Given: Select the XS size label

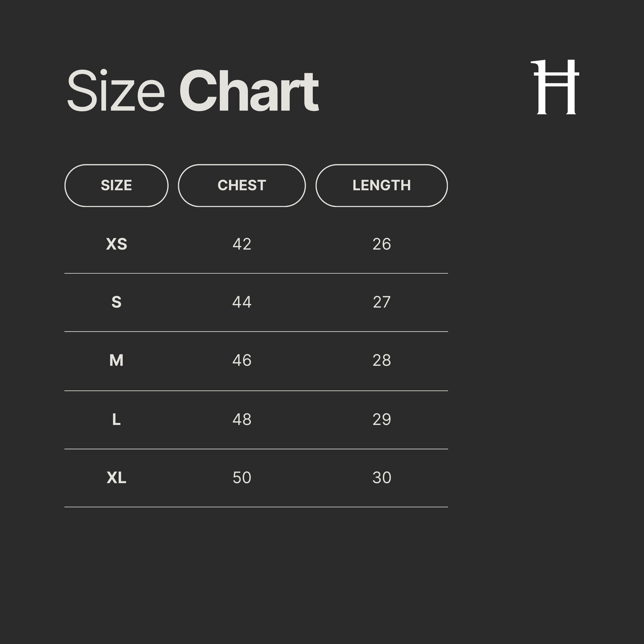Looking at the screenshot, I should pos(116,244).
